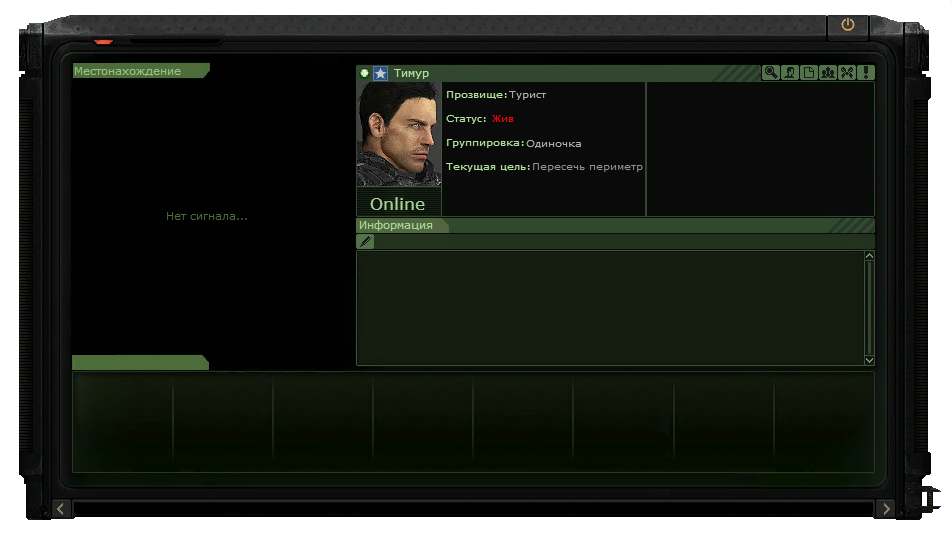The height and width of the screenshot is (545, 952).
Task: Click the crossed tools icon
Action: pos(846,72)
